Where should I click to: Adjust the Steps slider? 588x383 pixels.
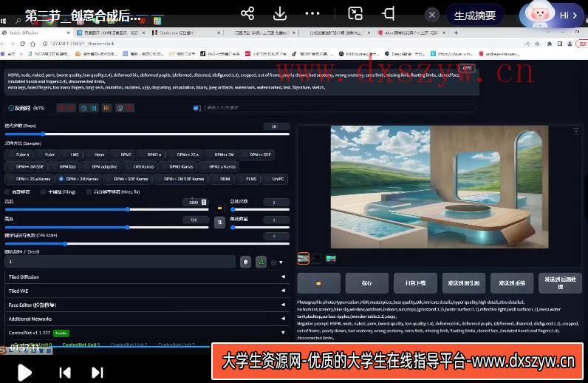tap(147, 134)
